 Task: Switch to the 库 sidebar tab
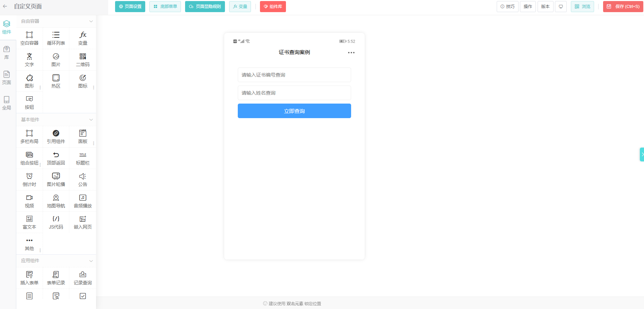pyautogui.click(x=7, y=53)
